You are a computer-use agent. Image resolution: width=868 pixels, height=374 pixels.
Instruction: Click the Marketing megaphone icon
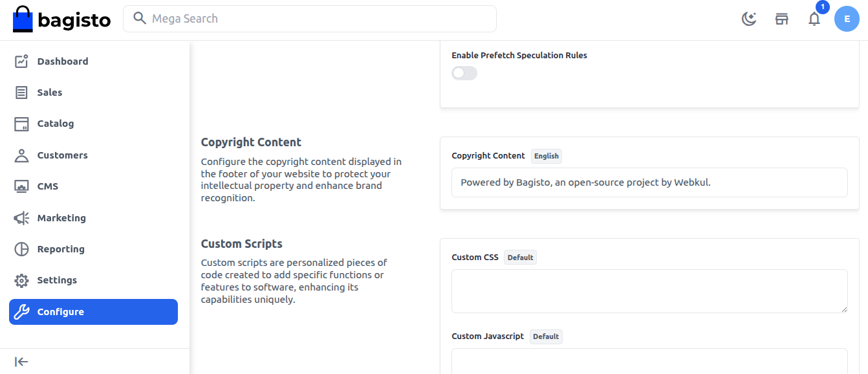tap(22, 218)
